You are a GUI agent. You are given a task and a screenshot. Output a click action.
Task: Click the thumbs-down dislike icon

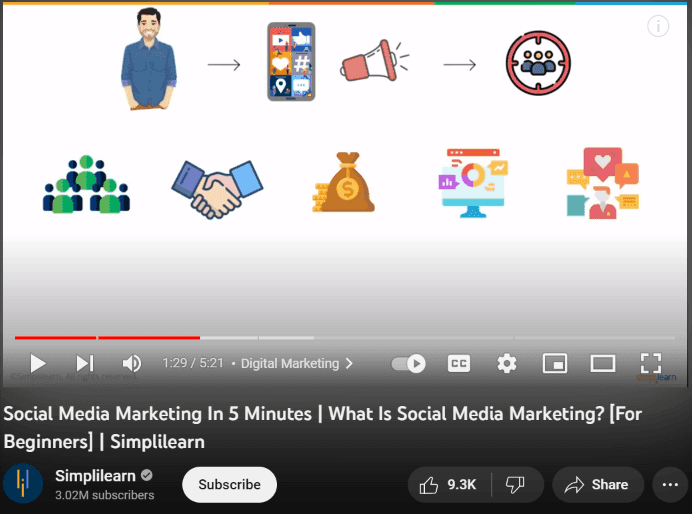coord(517,485)
